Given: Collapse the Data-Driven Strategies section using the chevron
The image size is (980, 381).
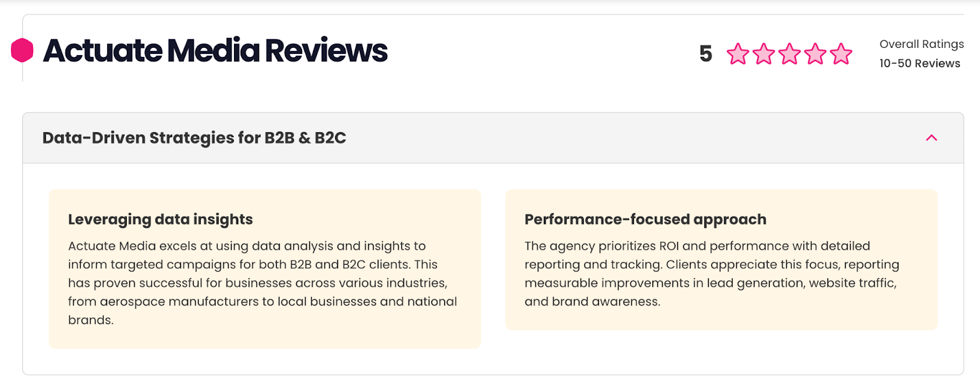Looking at the screenshot, I should pyautogui.click(x=931, y=138).
